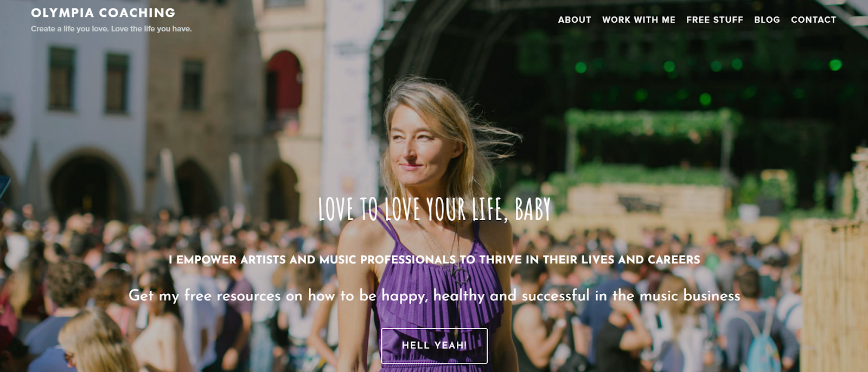Click the bright green stage light at top right
Image resolution: width=868 pixels, height=372 pixels.
[835, 65]
